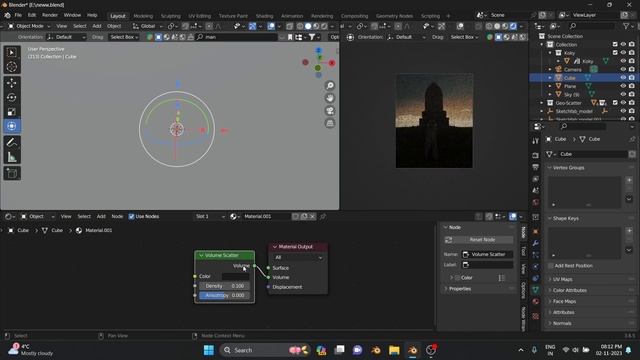Expand the Properties section in Node panel
The height and width of the screenshot is (360, 640).
[460, 289]
